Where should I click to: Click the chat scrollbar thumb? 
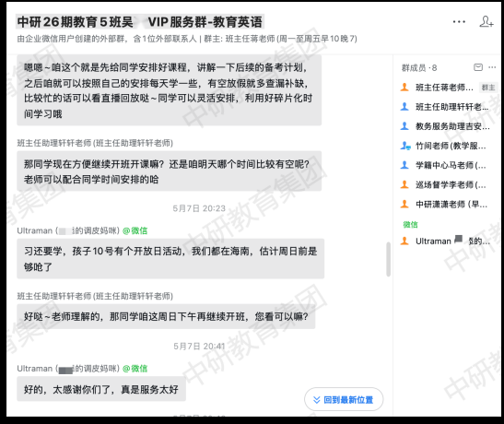coord(388,259)
